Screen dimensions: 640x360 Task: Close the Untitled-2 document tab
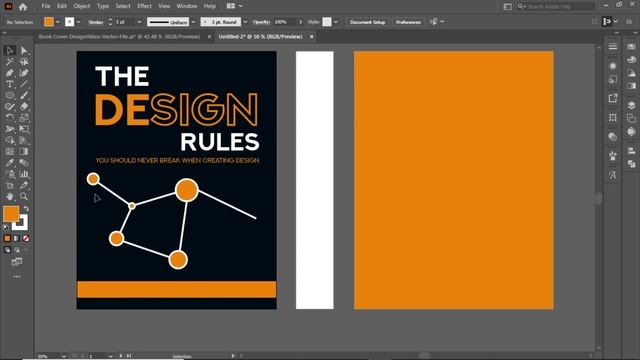click(311, 37)
